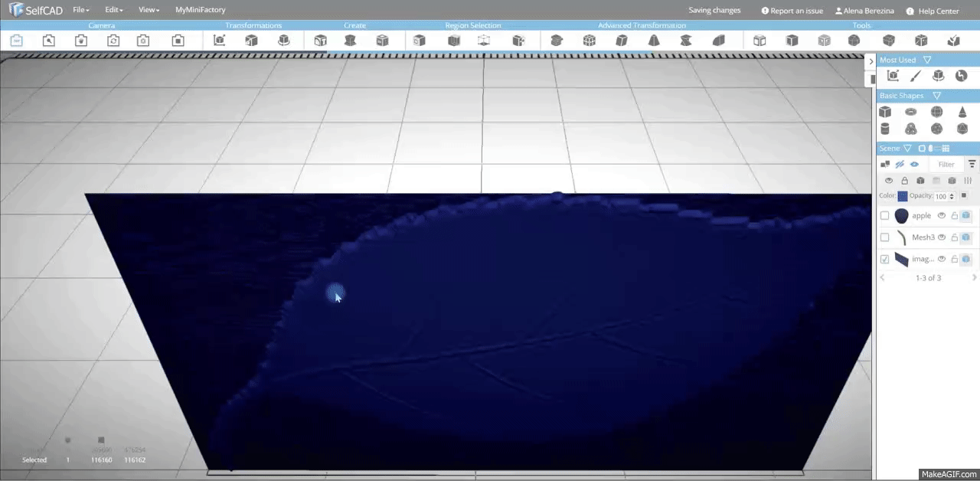Click the Opacity value field
The width and height of the screenshot is (980, 481).
point(940,197)
